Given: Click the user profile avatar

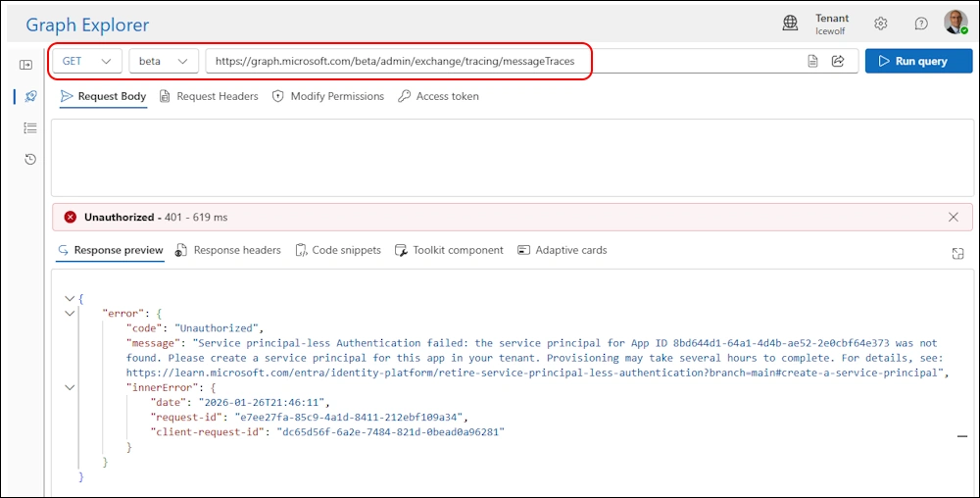Looking at the screenshot, I should [x=955, y=23].
